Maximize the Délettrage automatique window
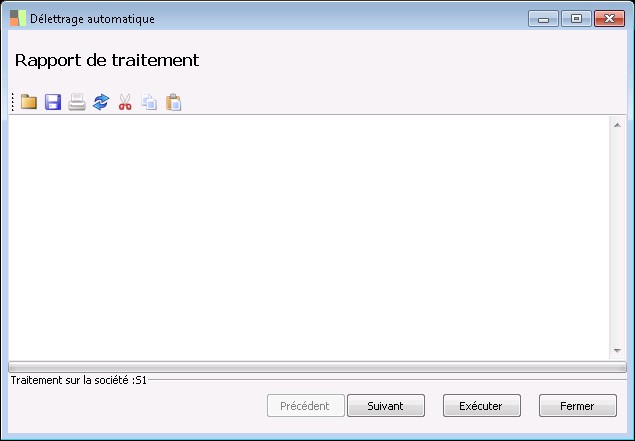Image resolution: width=635 pixels, height=441 pixels. tap(576, 19)
